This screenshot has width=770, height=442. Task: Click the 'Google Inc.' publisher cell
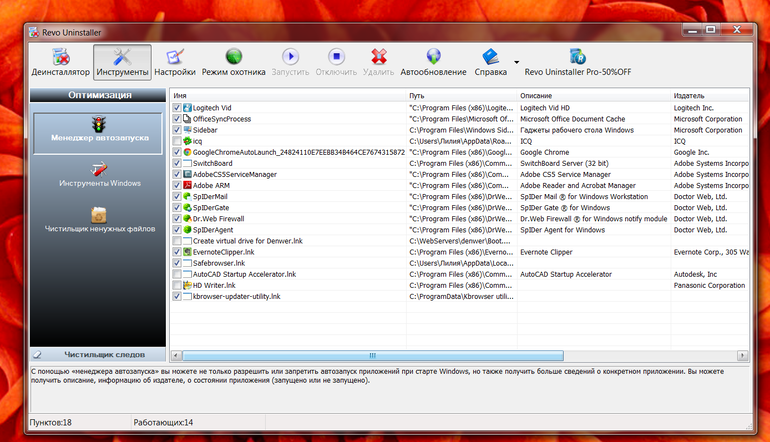[x=691, y=152]
